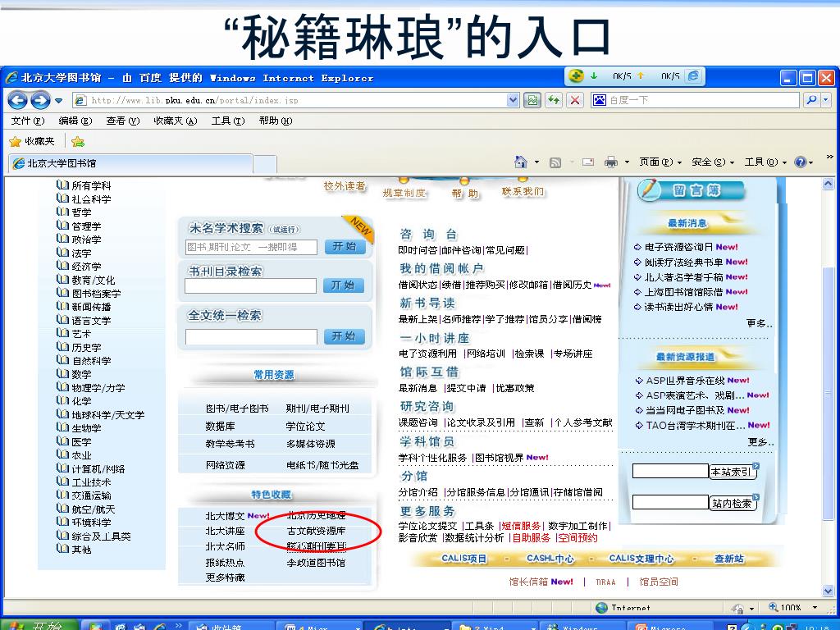Open the 编辑(E) menu
This screenshot has height=630, width=840.
coord(75,121)
